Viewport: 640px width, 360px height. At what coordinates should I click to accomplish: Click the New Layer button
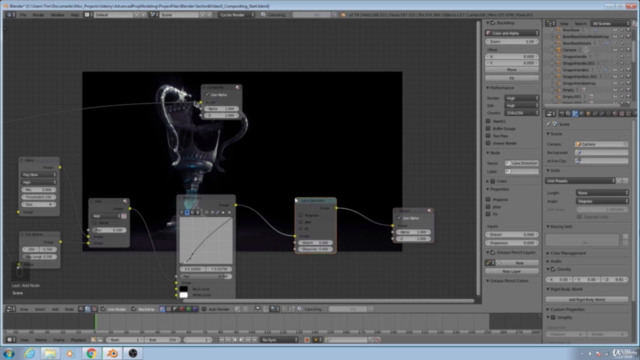click(x=512, y=271)
